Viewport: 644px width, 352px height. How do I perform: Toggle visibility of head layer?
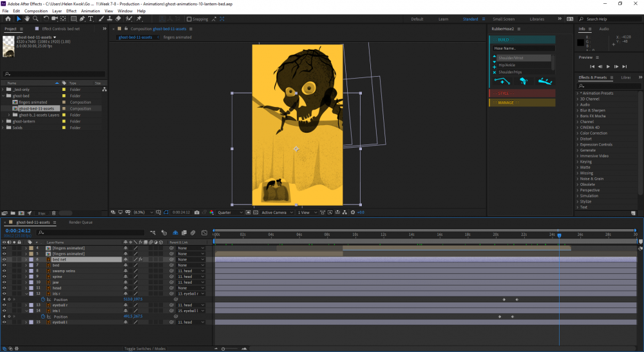point(4,288)
